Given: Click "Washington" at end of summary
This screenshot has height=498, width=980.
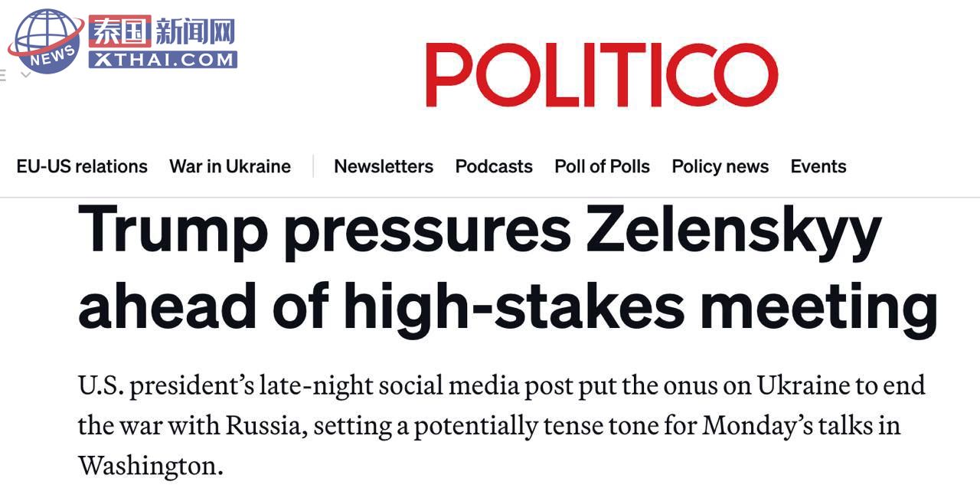Looking at the screenshot, I should (x=145, y=465).
